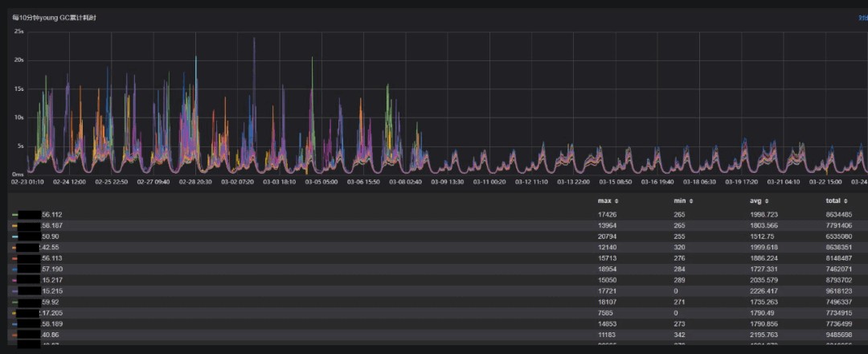This screenshot has width=868, height=354.
Task: Sort legend table by the max header
Action: 604,201
